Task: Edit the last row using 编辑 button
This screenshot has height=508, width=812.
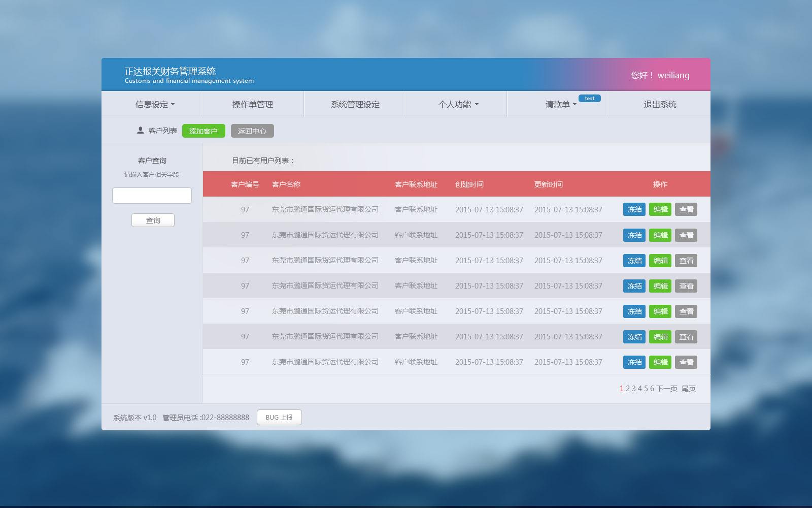Action: coord(660,362)
